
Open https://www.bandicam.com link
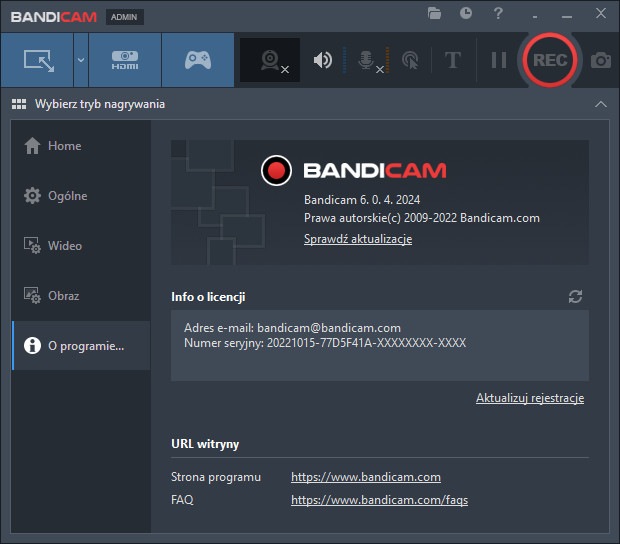tap(366, 477)
